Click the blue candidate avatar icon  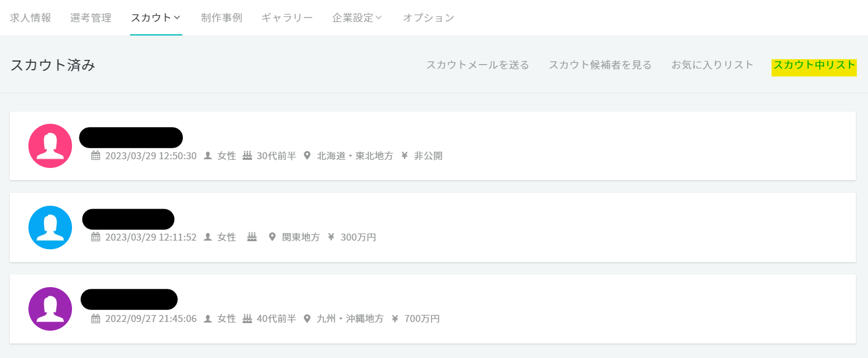(x=50, y=227)
